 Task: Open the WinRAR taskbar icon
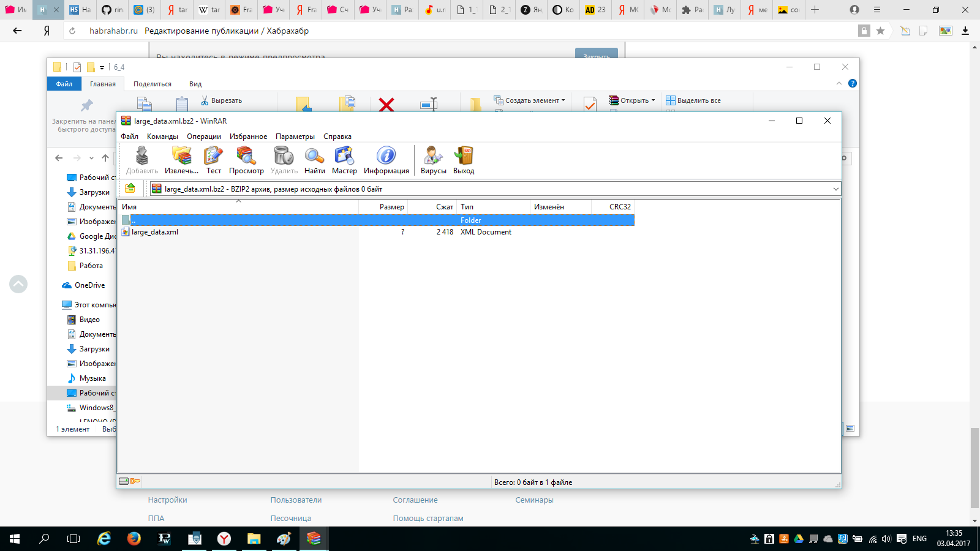[x=314, y=539]
